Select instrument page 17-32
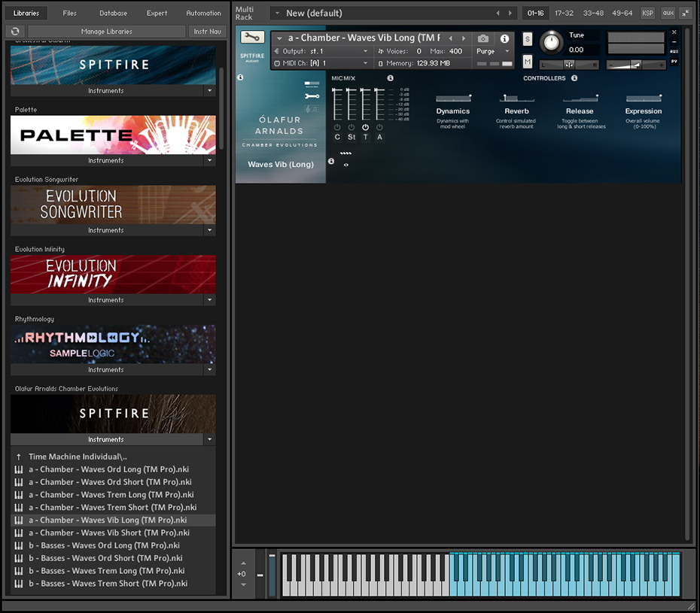This screenshot has height=613, width=700. pyautogui.click(x=564, y=14)
